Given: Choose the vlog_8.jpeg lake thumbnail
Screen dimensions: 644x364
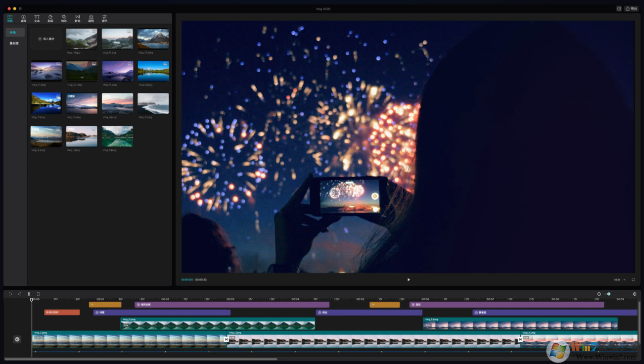Looking at the screenshot, I should (x=153, y=71).
